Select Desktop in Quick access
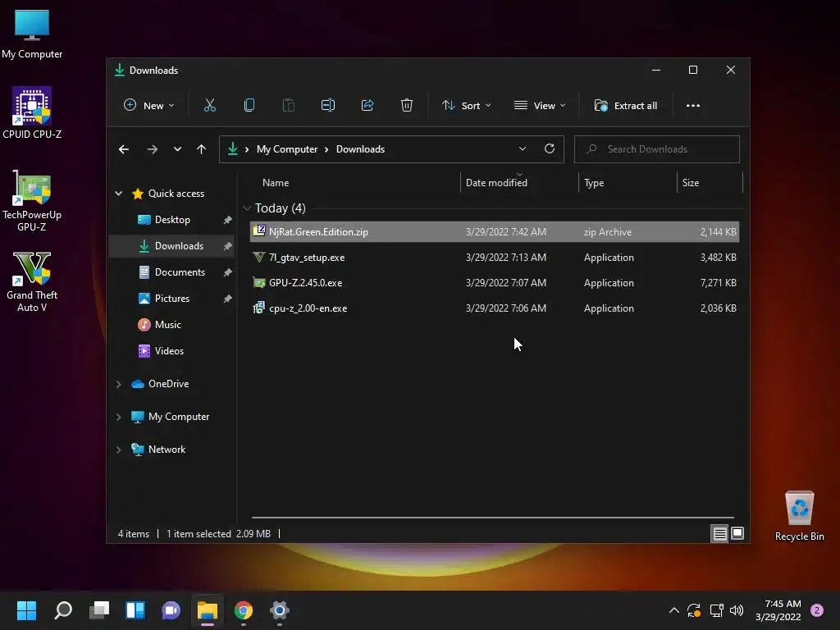840x630 pixels. point(172,220)
